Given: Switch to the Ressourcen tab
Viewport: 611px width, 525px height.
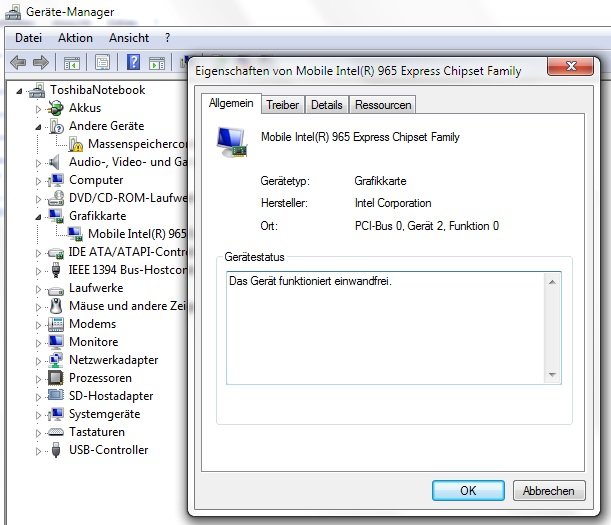Looking at the screenshot, I should pyautogui.click(x=383, y=105).
